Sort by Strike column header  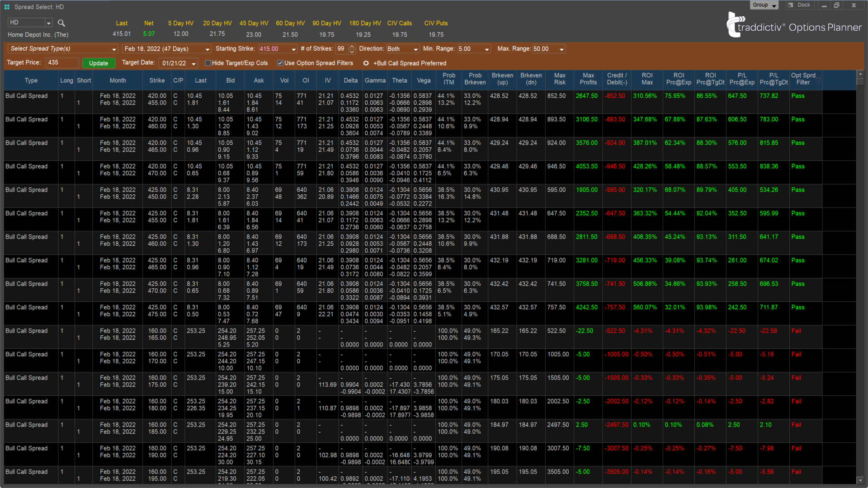157,80
